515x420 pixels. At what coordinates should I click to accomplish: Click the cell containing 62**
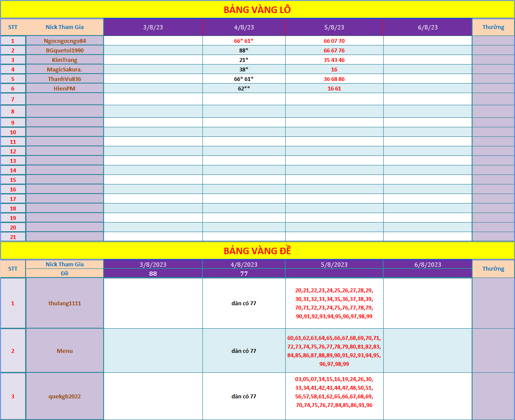pos(244,88)
